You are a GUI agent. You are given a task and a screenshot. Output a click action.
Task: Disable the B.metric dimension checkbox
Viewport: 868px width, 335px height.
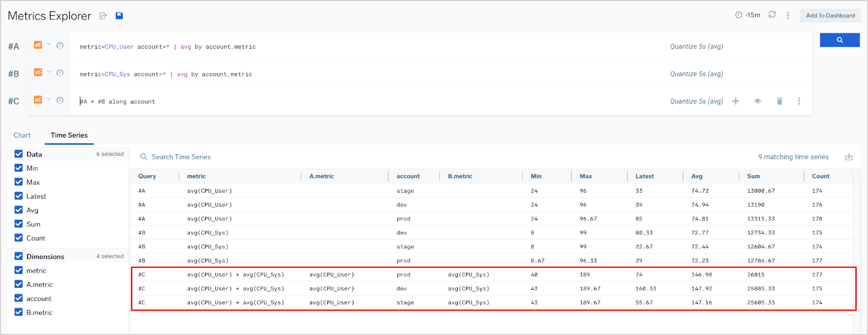click(x=19, y=312)
